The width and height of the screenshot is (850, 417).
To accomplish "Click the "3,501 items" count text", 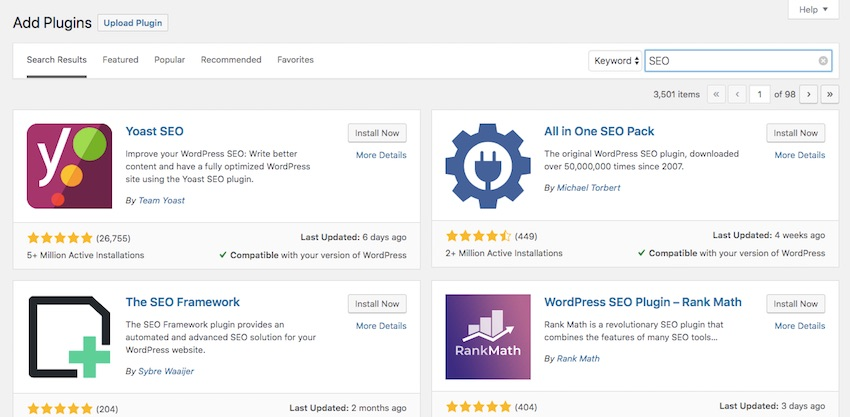I will 677,94.
